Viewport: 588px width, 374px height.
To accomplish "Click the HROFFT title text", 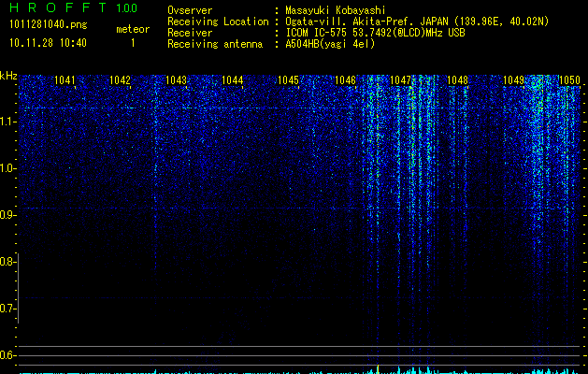I will coord(59,7).
